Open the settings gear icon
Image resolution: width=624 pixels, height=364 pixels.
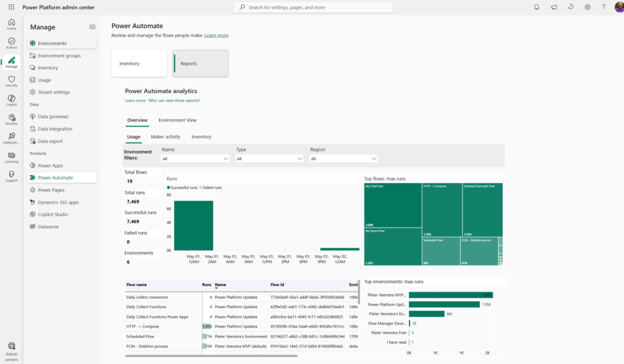tap(587, 7)
